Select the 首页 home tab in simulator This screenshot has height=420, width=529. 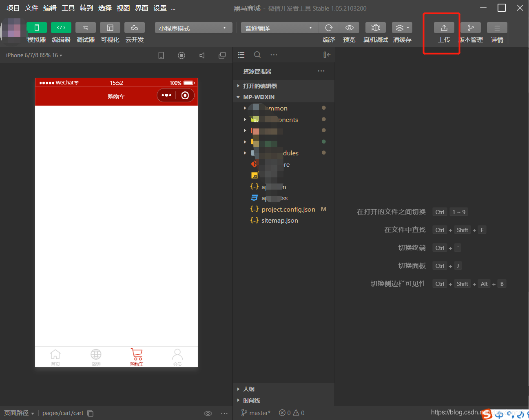pos(55,357)
